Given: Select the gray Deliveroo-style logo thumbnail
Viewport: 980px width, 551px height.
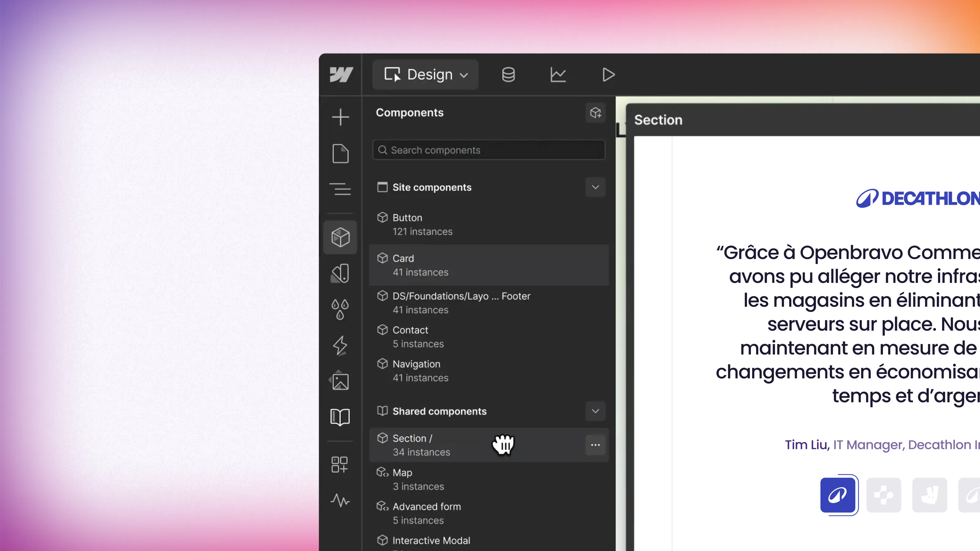Looking at the screenshot, I should click(930, 495).
